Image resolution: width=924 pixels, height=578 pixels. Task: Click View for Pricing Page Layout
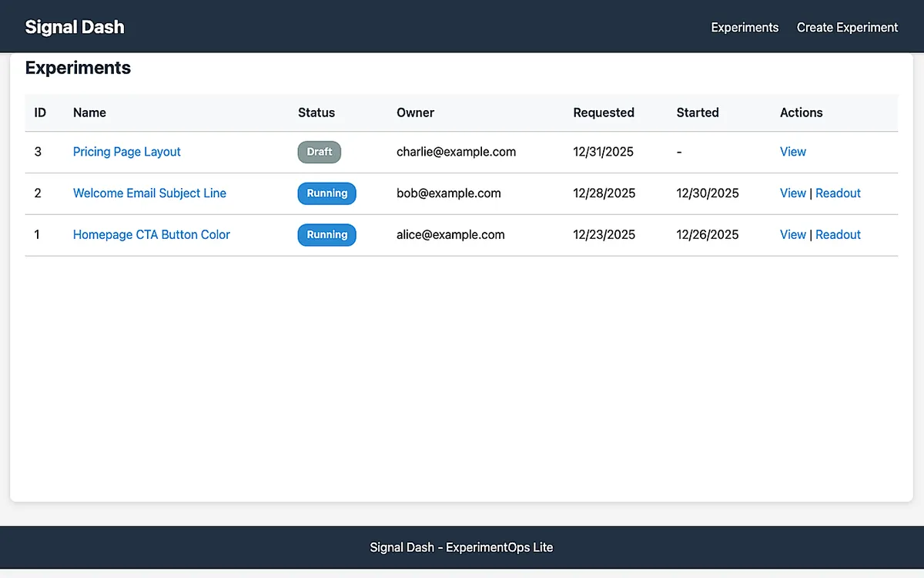(793, 152)
